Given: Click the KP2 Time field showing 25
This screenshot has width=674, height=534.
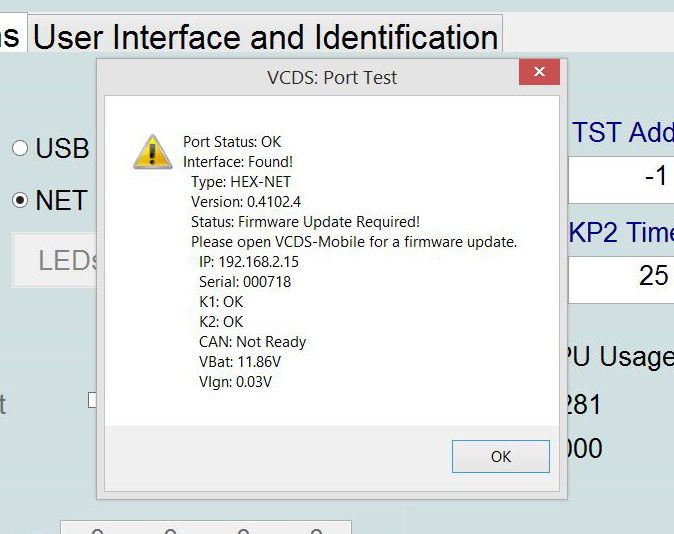Looking at the screenshot, I should 621,280.
